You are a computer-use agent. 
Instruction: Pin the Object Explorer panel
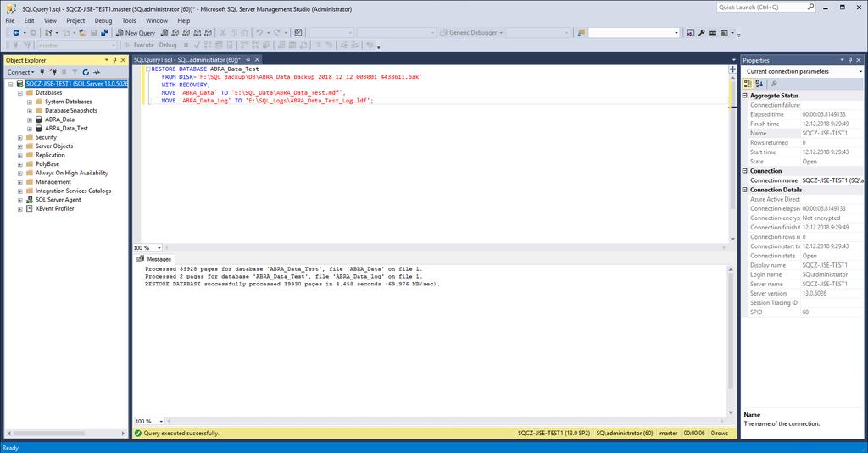point(114,60)
